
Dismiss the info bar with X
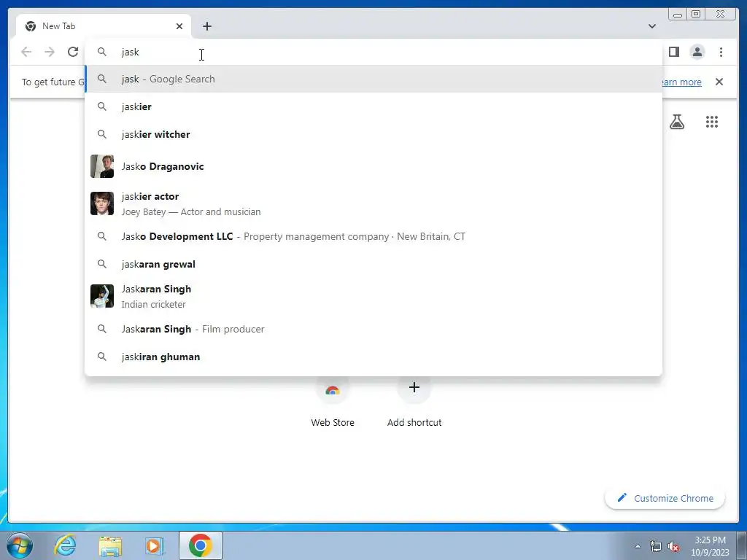[719, 82]
